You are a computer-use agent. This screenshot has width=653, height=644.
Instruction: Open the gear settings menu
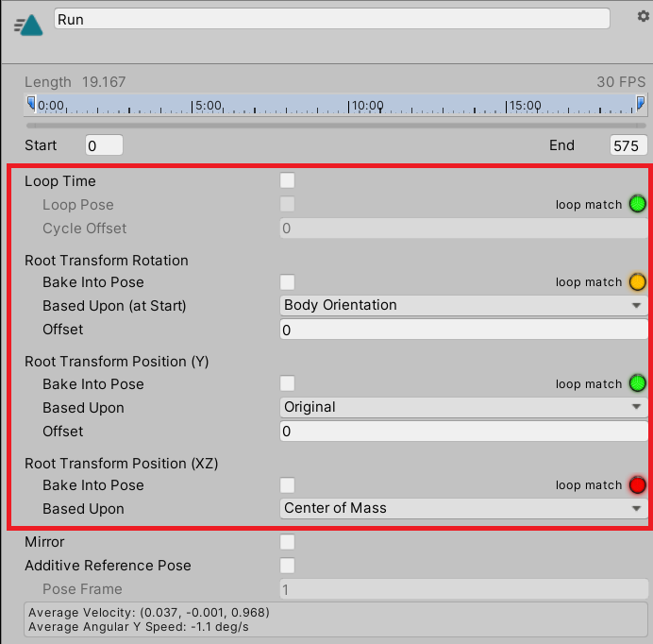click(644, 17)
